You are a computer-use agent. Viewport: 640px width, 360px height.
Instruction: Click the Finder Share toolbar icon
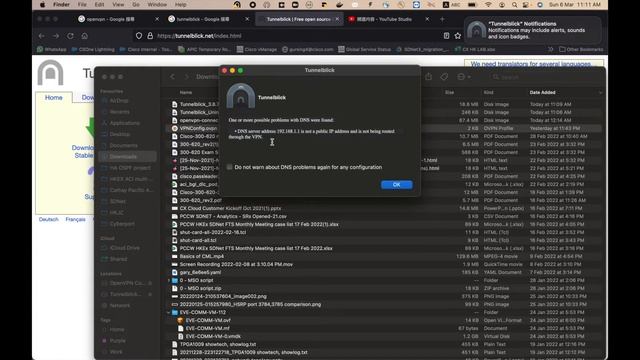click(428, 77)
